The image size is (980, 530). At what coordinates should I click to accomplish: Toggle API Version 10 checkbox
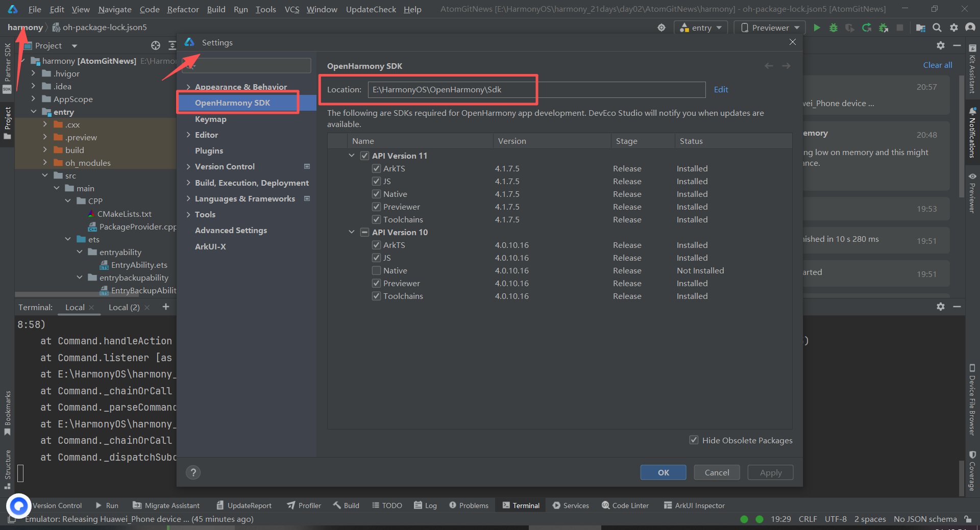364,232
